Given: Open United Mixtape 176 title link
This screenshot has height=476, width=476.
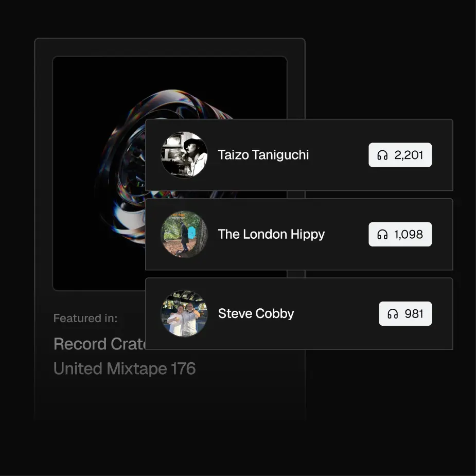Looking at the screenshot, I should [x=125, y=368].
